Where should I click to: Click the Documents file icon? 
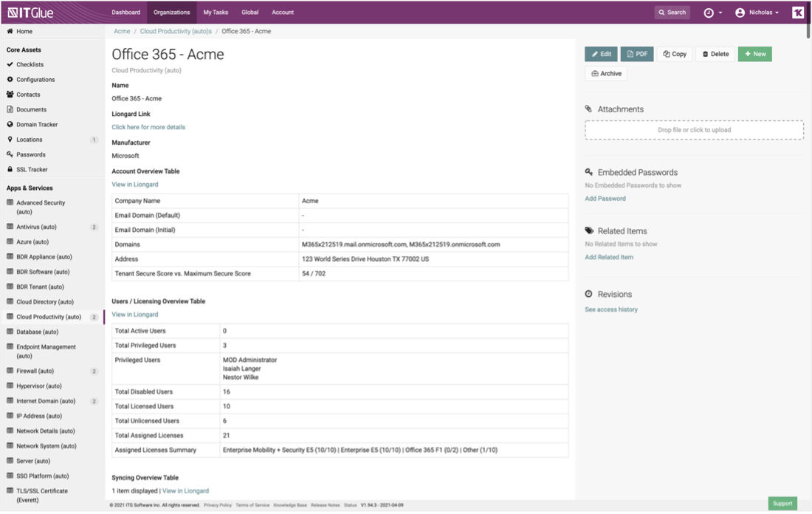(10, 109)
